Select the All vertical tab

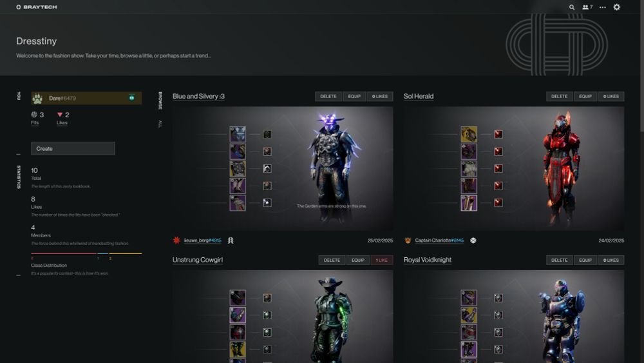click(x=160, y=124)
